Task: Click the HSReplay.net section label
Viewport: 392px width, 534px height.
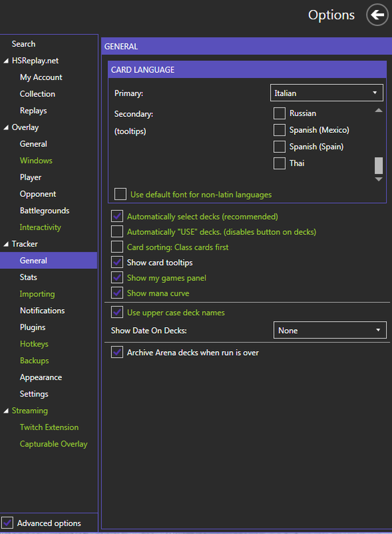Action: [35, 61]
